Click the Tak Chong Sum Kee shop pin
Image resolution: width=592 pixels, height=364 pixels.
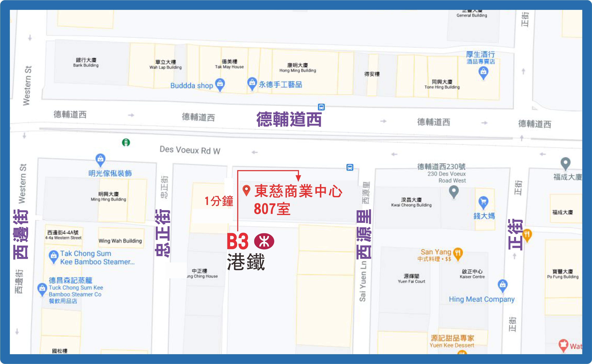tap(53, 257)
